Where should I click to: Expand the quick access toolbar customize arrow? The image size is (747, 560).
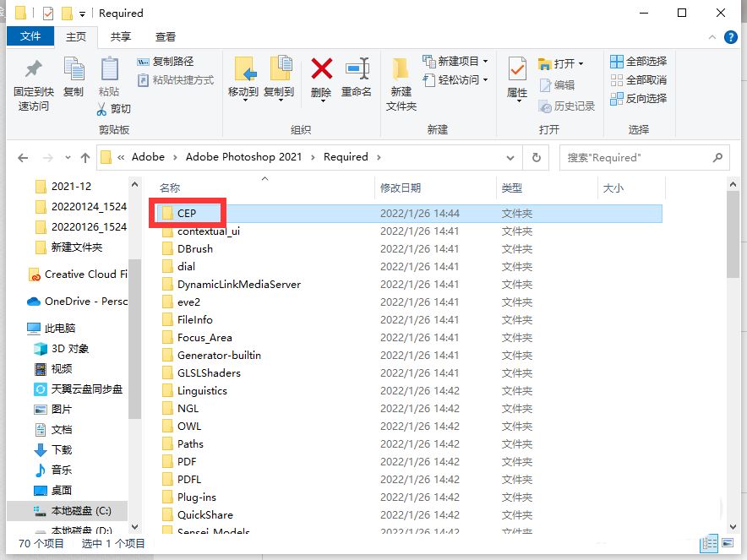[82, 14]
